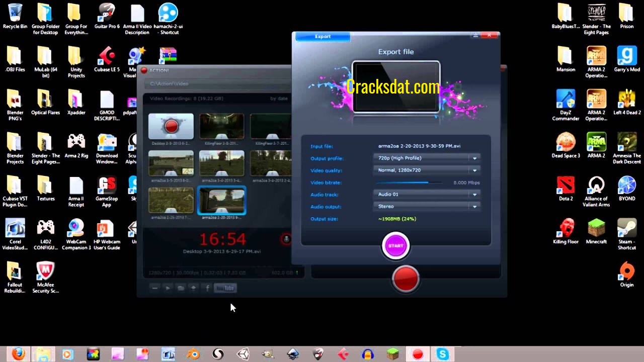Click the 'by date' sort option
644x362 pixels.
pyautogui.click(x=279, y=99)
